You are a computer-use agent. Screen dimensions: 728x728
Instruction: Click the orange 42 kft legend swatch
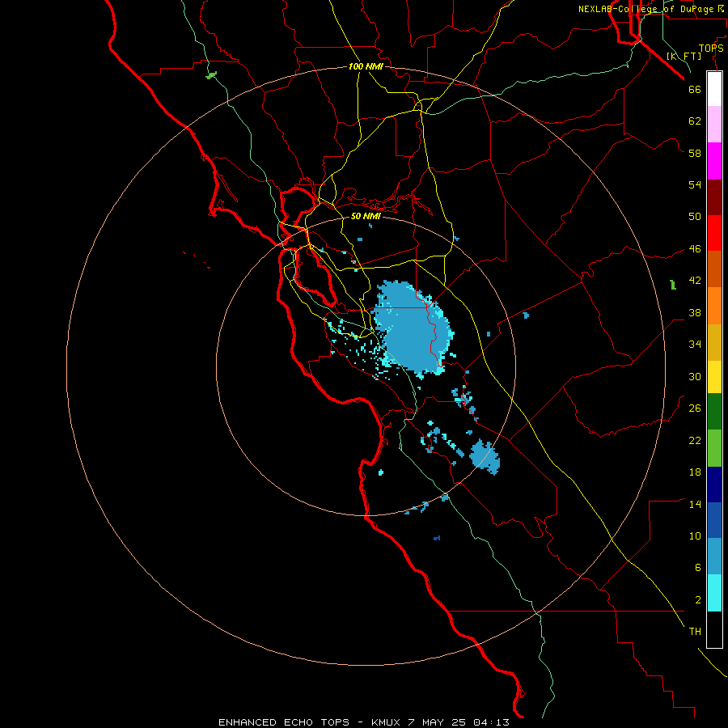[714, 306]
